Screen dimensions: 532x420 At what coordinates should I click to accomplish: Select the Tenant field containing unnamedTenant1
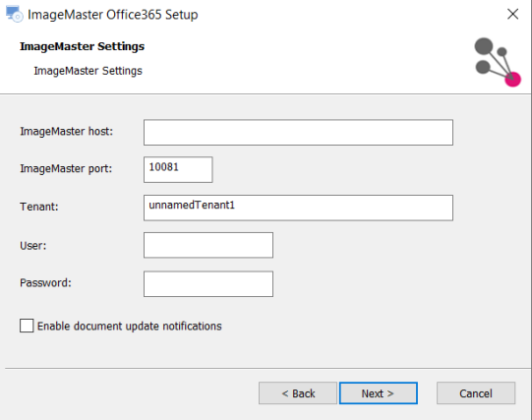(x=298, y=208)
